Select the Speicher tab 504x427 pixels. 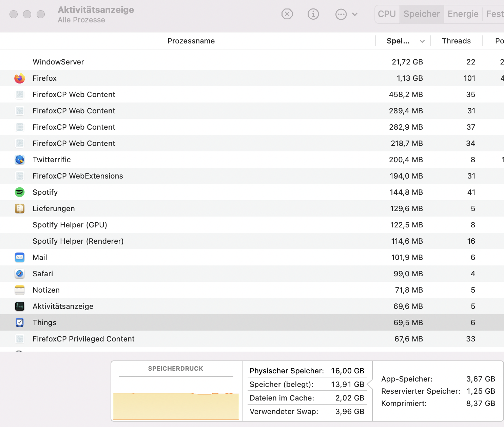coord(422,14)
